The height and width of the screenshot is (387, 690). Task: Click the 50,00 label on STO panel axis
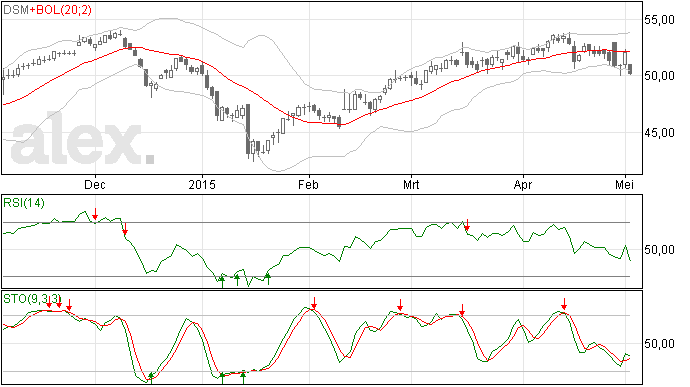(x=659, y=343)
